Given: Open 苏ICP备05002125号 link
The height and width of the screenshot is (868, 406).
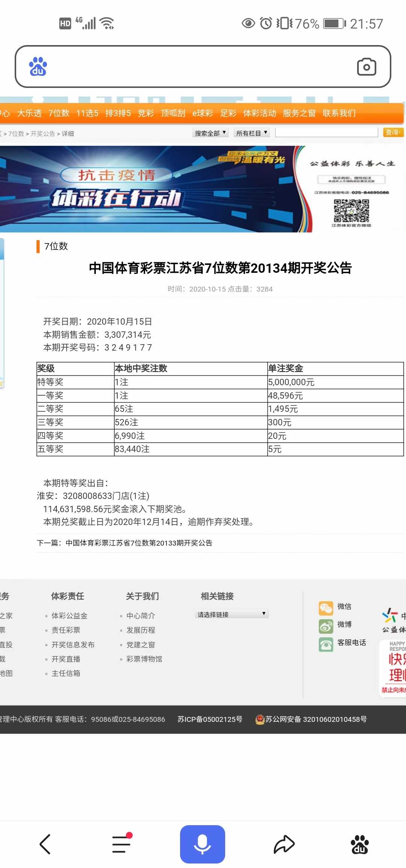Looking at the screenshot, I should pyautogui.click(x=210, y=719).
